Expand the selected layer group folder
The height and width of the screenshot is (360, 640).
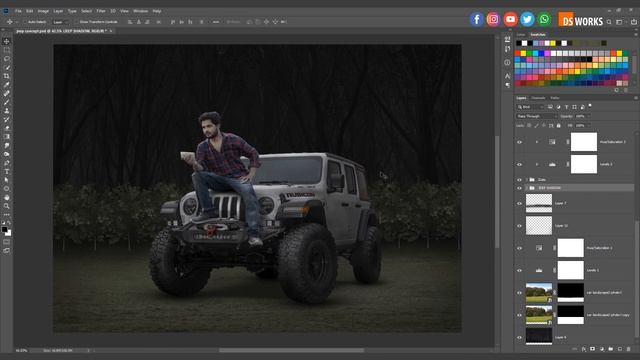(x=527, y=188)
